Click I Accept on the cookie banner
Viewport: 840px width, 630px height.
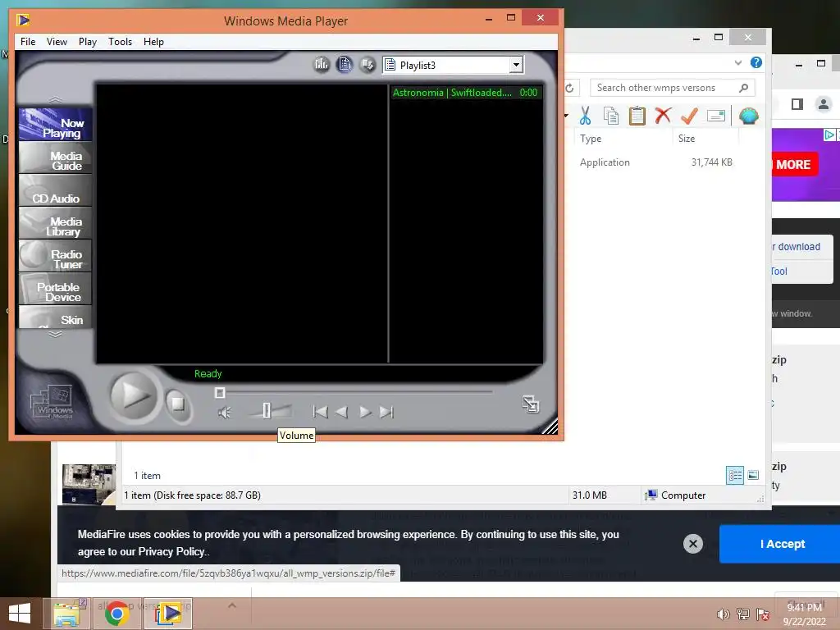[x=782, y=544]
